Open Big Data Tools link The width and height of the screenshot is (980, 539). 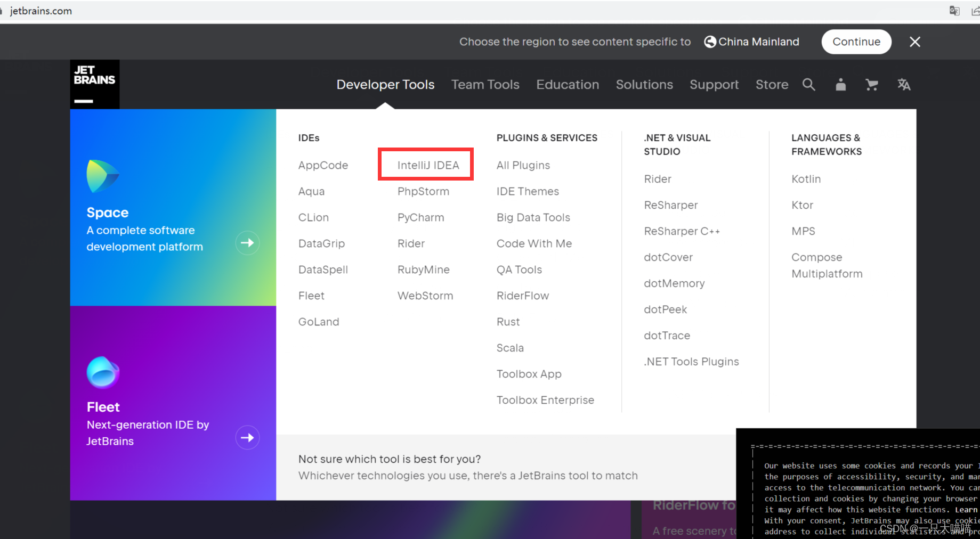pyautogui.click(x=533, y=217)
